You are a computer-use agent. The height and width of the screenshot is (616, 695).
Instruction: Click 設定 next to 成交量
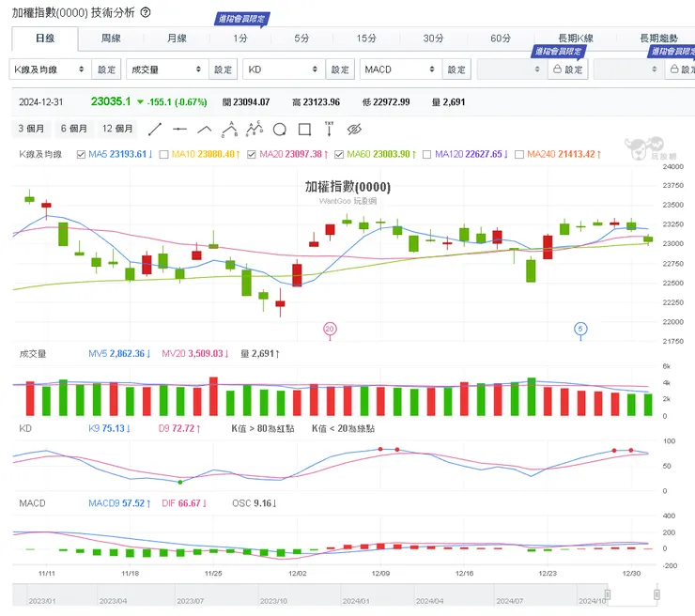click(223, 69)
